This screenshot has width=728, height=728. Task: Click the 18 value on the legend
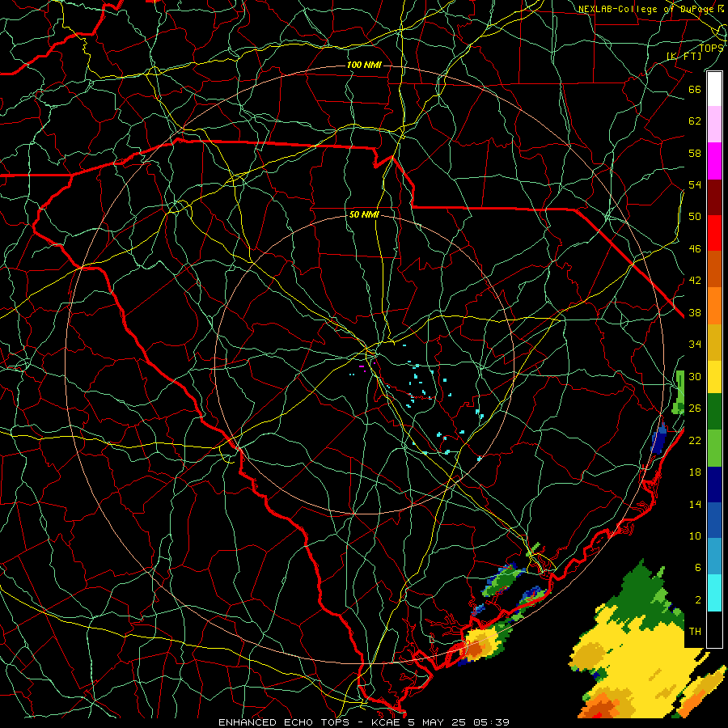click(x=695, y=472)
